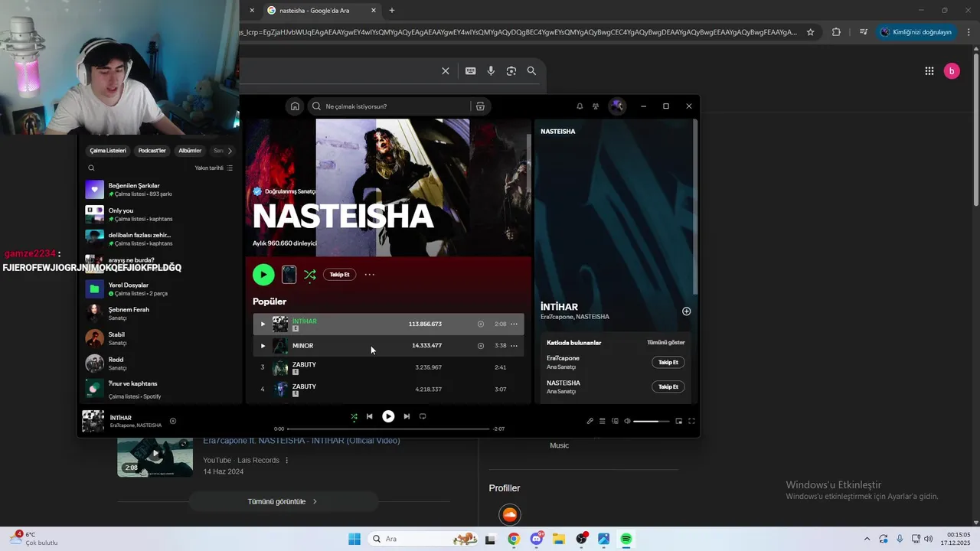Open play queue icon

(x=602, y=421)
